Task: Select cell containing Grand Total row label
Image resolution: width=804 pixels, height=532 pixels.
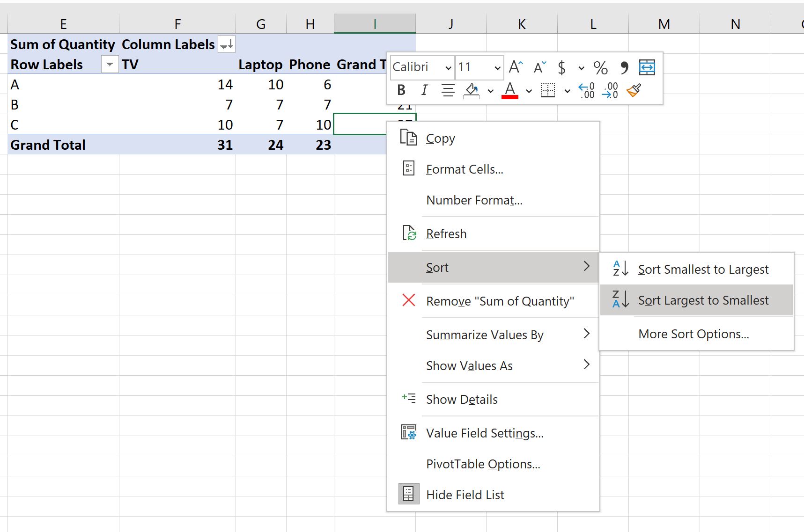Action: (63, 145)
